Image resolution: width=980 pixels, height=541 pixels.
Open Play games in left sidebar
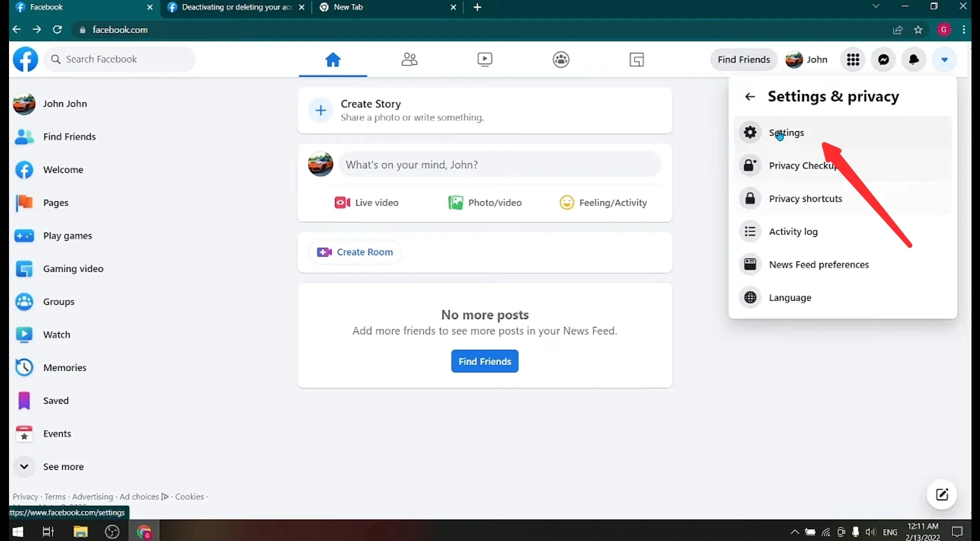tap(54, 236)
